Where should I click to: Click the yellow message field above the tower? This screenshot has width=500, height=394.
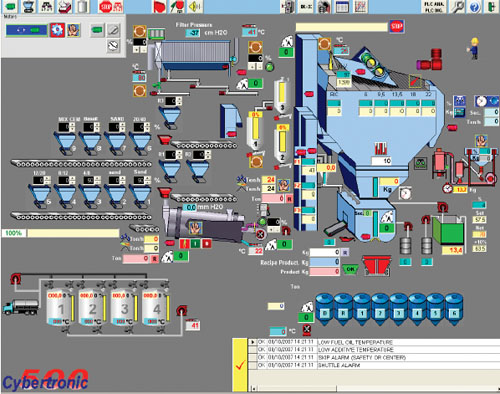[x=342, y=27]
